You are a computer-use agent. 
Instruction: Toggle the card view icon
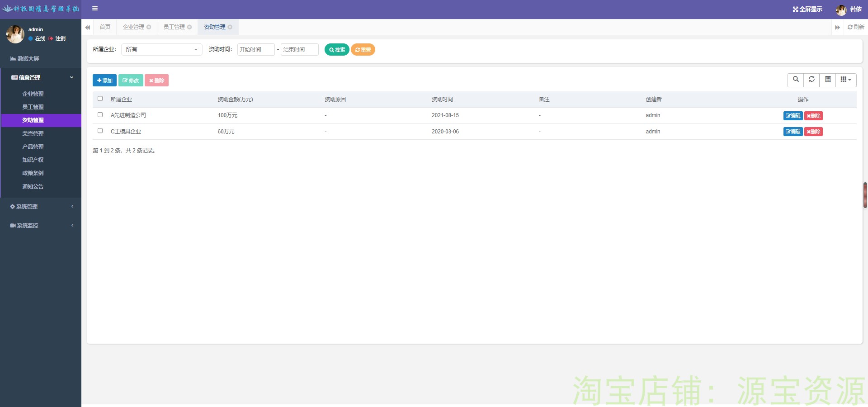pyautogui.click(x=828, y=80)
